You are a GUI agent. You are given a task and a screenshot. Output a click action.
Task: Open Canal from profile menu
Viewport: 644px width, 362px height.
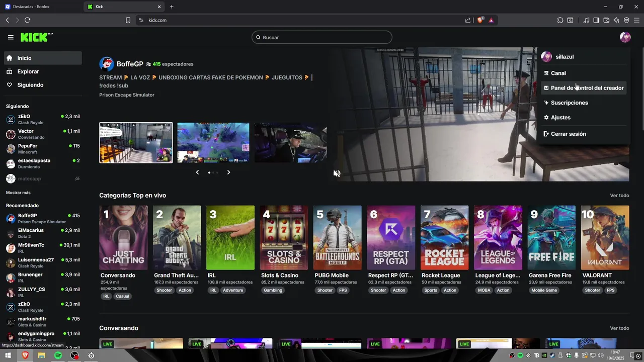point(584,73)
